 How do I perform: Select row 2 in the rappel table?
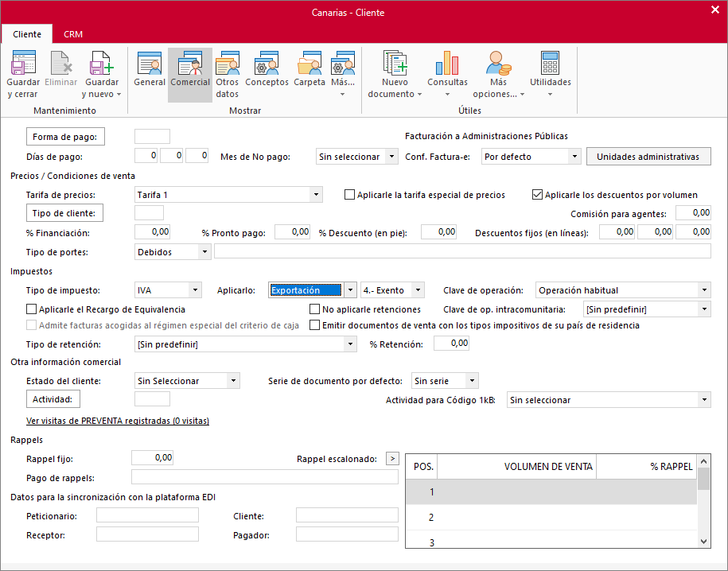coord(551,517)
